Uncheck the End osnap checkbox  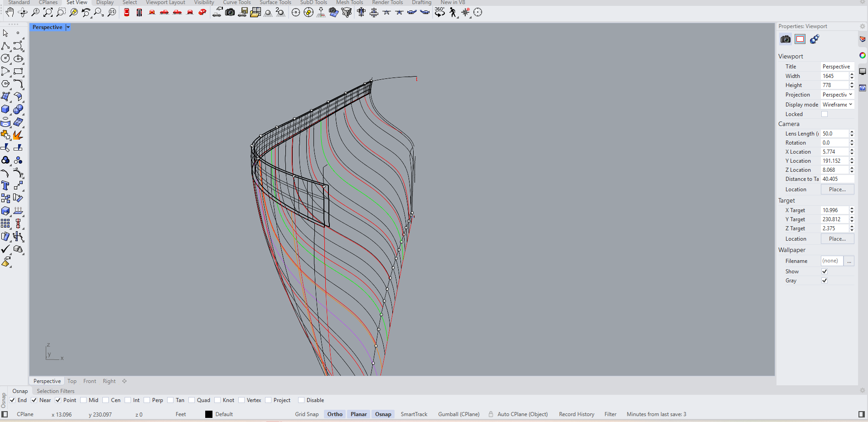coord(12,400)
